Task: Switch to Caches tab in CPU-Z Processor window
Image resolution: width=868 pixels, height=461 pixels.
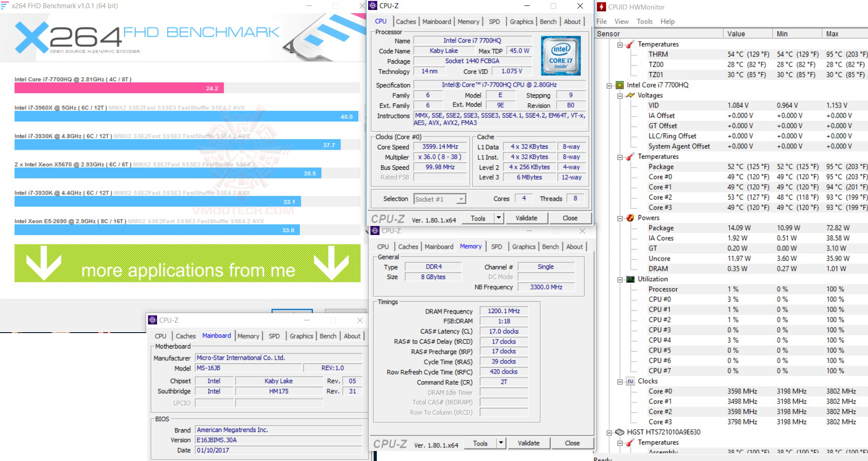Action: tap(406, 22)
